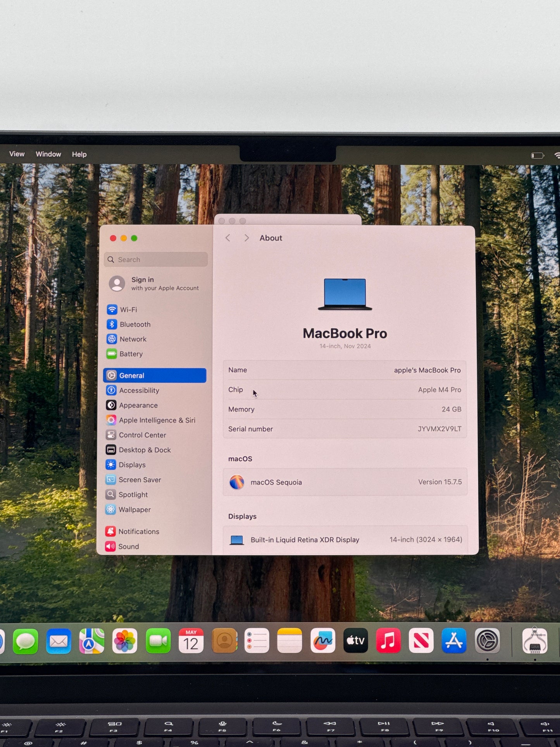
Task: Open the App Store Dock icon
Action: (454, 641)
